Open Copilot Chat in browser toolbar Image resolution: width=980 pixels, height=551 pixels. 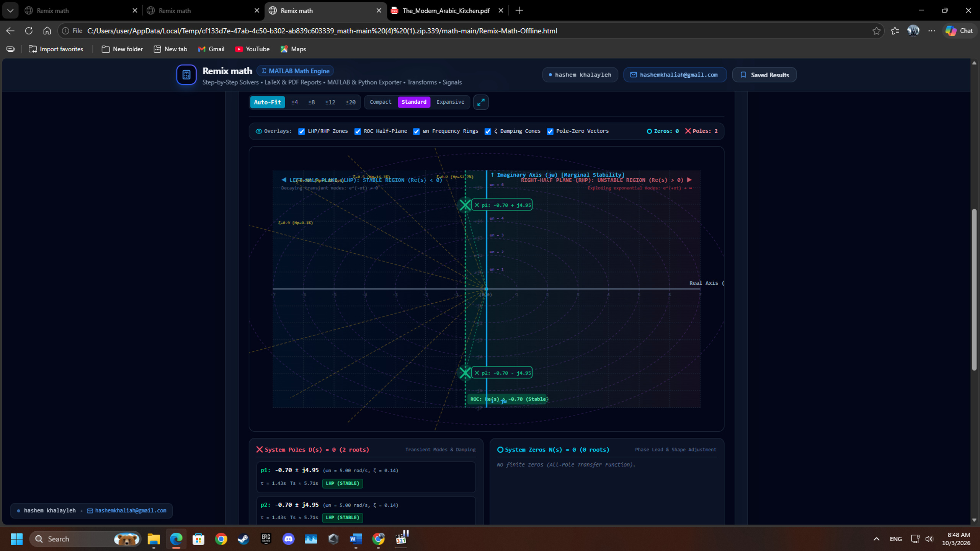[959, 31]
